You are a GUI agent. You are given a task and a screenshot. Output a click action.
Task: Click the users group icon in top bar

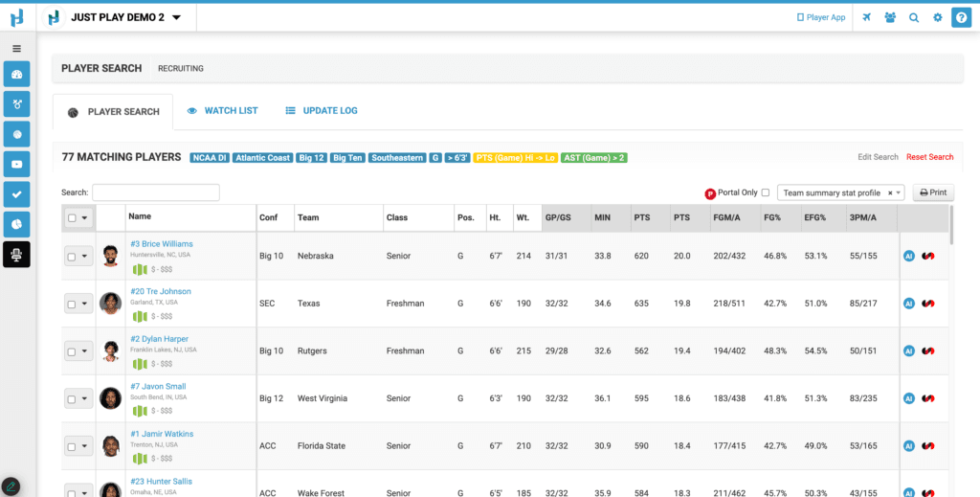[x=890, y=17]
